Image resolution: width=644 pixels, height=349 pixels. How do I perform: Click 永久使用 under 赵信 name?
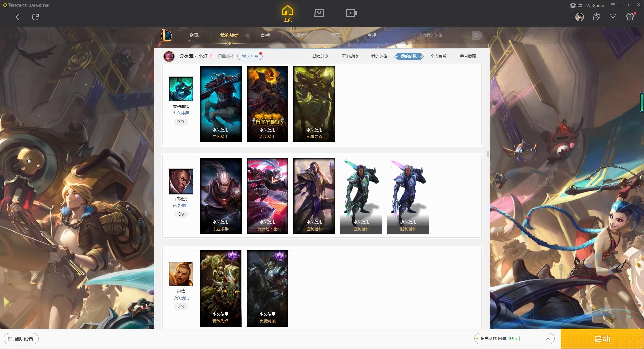point(181,298)
